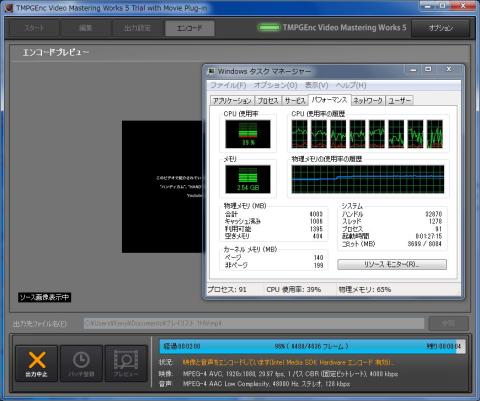Click the kernel memory ページ row
The height and width of the screenshot is (401, 480).
[273, 258]
